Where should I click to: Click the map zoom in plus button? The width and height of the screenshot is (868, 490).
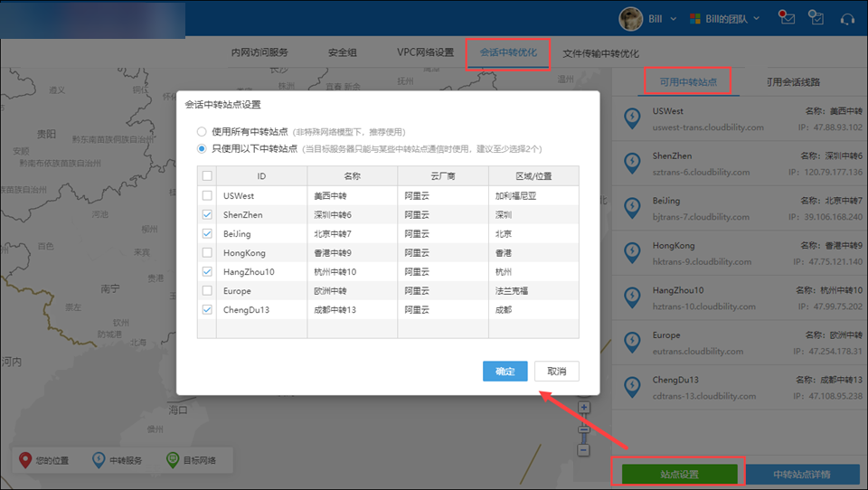click(x=584, y=408)
